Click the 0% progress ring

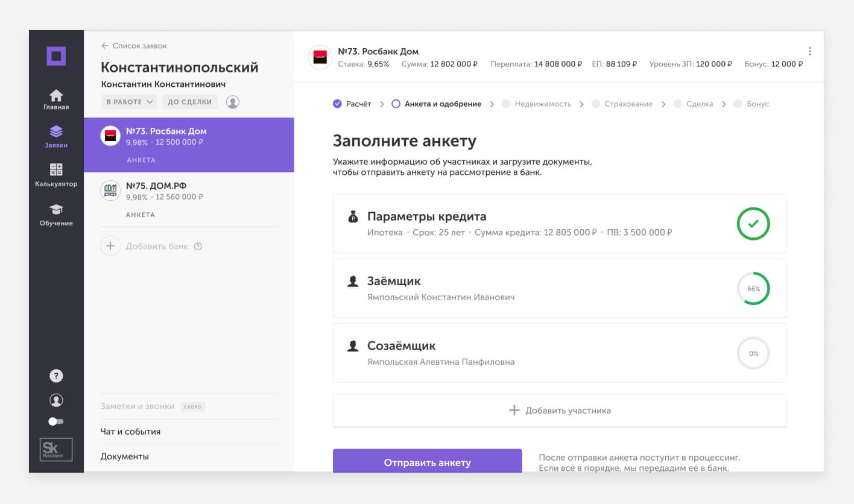pos(753,353)
